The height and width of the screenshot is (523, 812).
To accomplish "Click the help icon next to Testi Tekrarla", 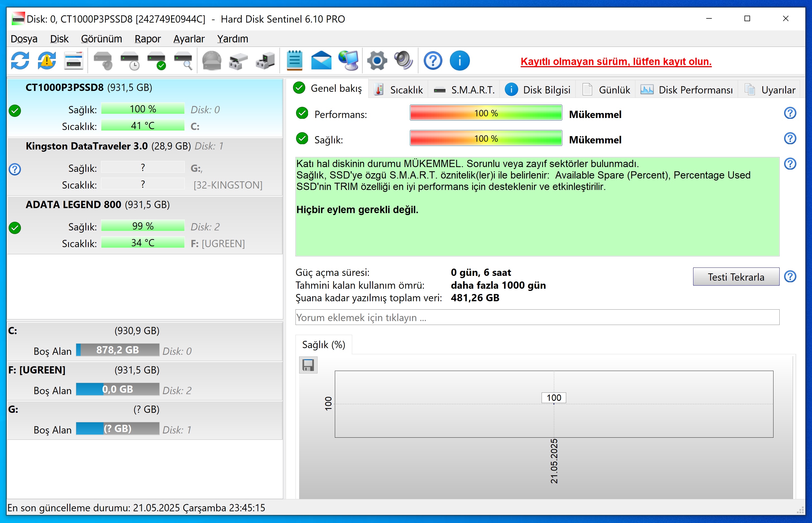I will pos(790,277).
